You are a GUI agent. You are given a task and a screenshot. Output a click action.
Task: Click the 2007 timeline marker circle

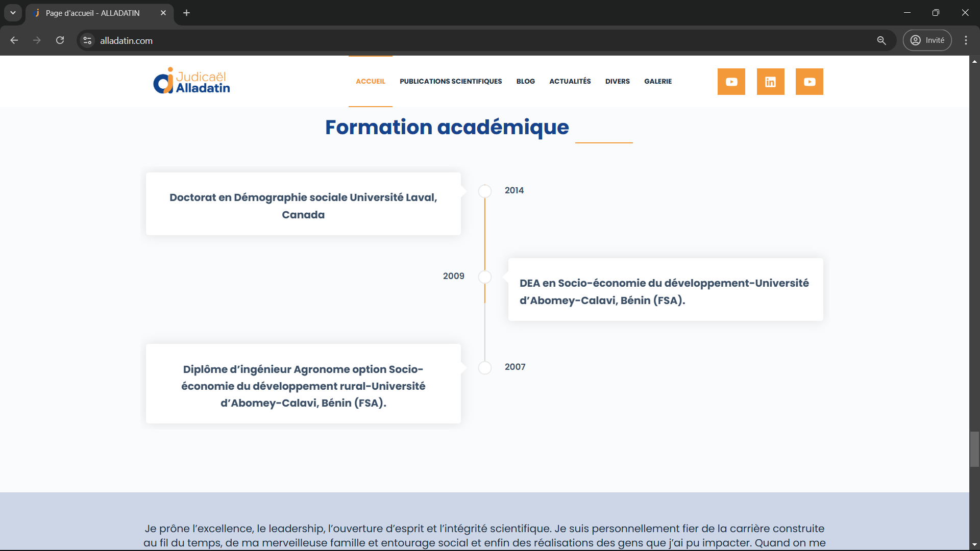484,368
